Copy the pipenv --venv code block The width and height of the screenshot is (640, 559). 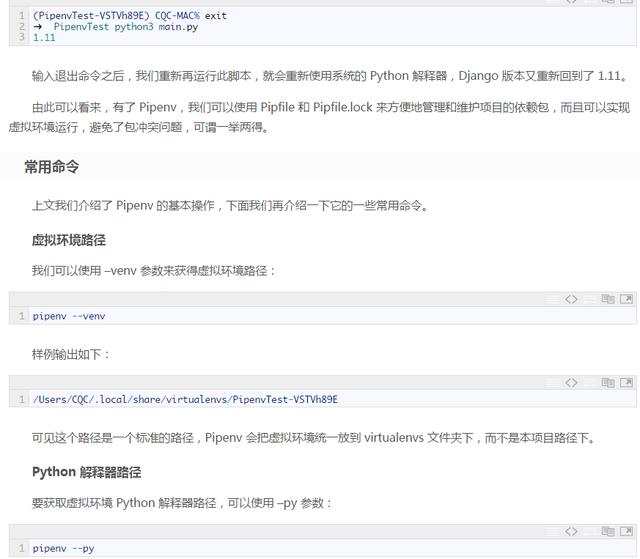tap(608, 299)
